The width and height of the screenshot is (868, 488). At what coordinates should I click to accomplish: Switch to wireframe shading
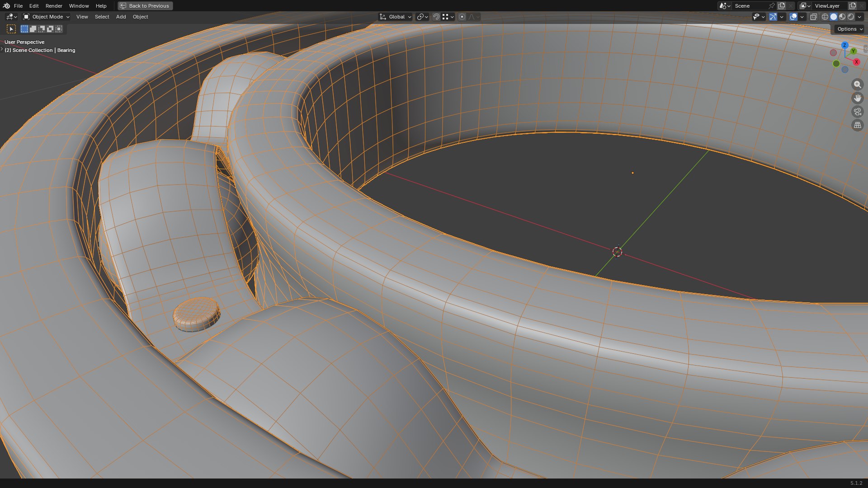(x=825, y=17)
